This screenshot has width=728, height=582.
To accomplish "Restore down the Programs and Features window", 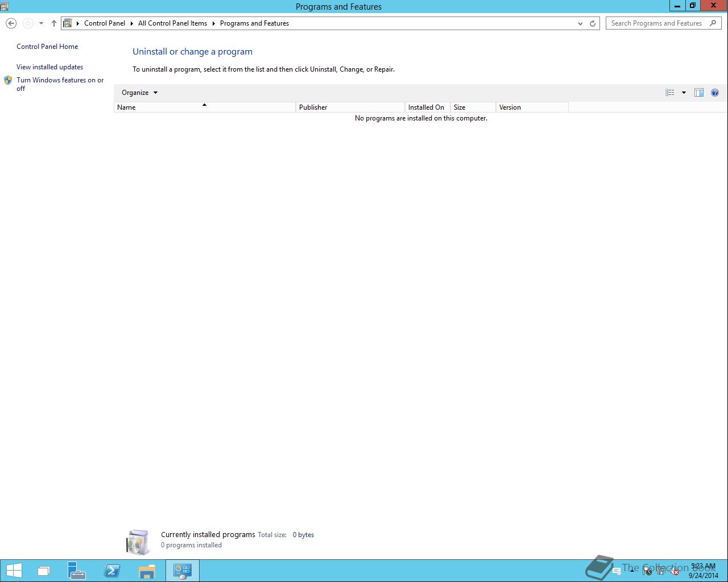I will tap(693, 6).
